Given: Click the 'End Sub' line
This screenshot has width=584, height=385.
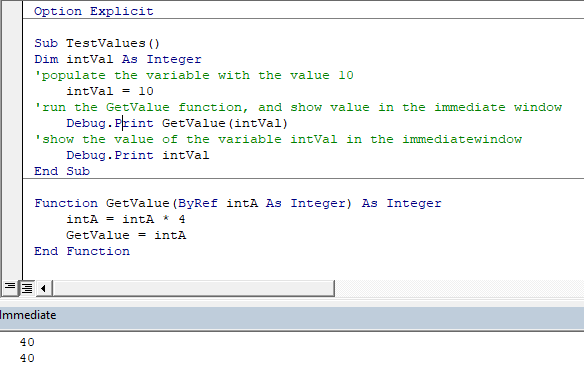Looking at the screenshot, I should coord(62,171).
